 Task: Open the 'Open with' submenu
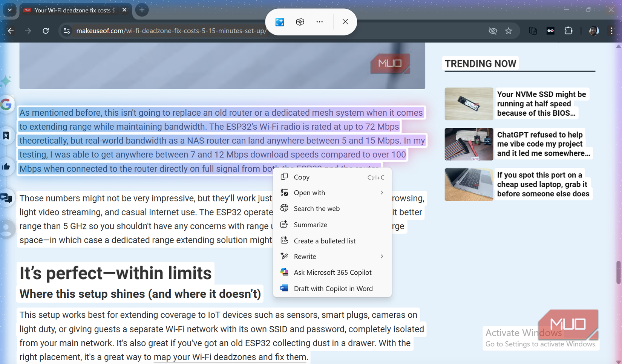pos(332,193)
